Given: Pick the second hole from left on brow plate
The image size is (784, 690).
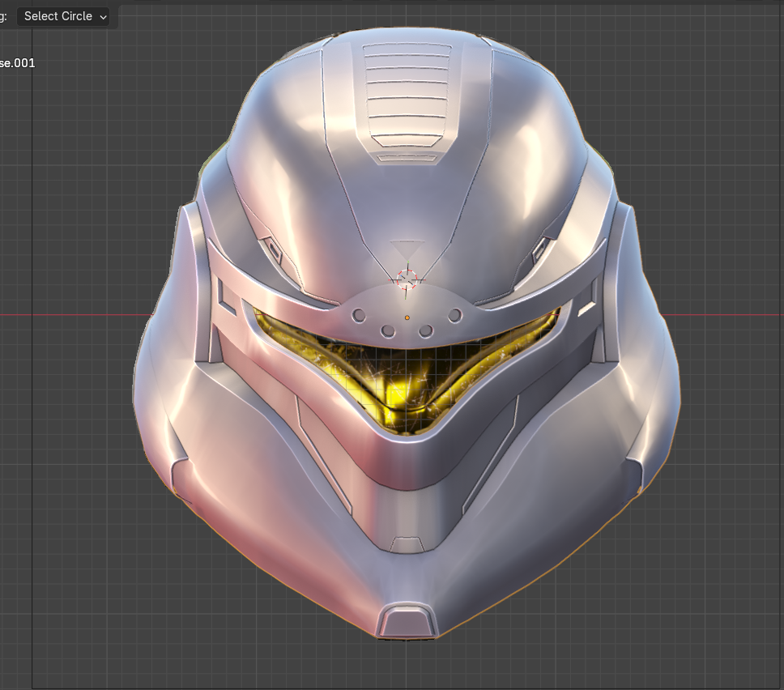Looking at the screenshot, I should [388, 330].
